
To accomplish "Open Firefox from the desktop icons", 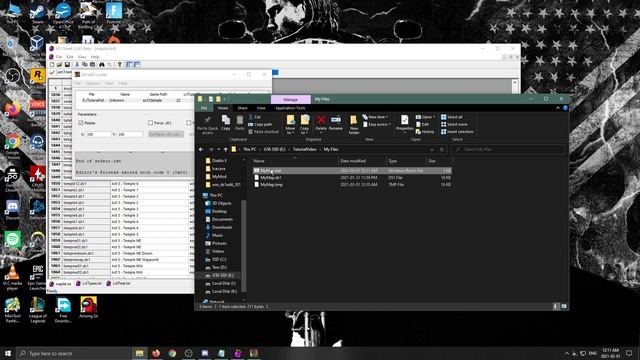I will point(13,109).
